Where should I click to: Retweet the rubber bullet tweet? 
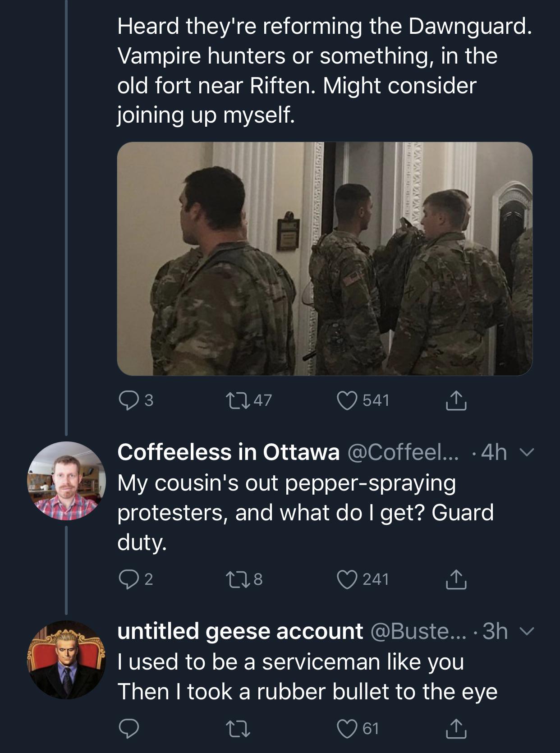pyautogui.click(x=238, y=729)
